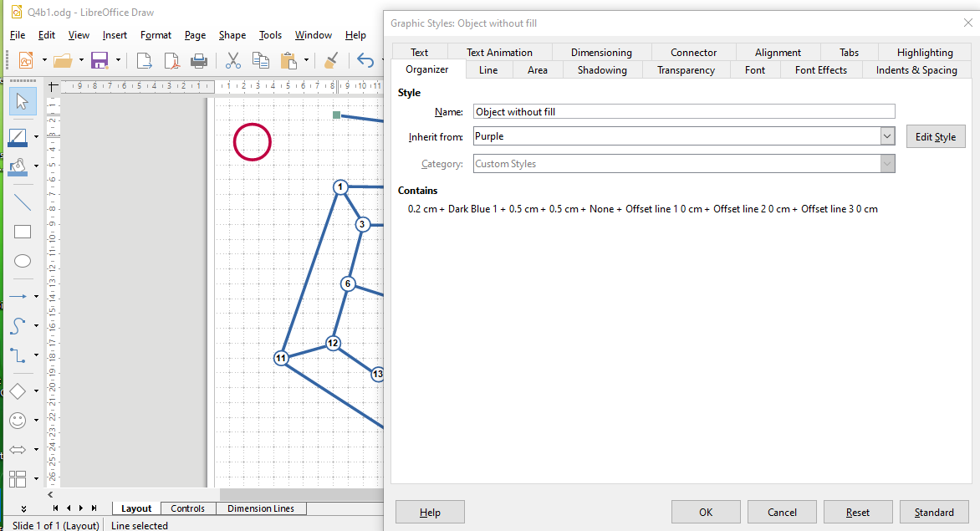
Task: Switch to the Shadowing tab
Action: click(x=601, y=70)
